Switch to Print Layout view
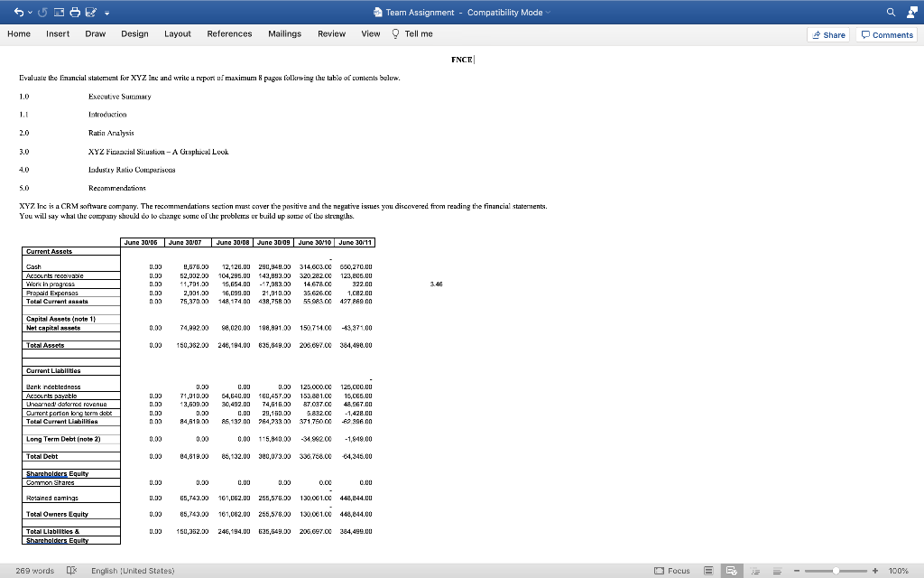The width and height of the screenshot is (924, 578). click(x=708, y=571)
